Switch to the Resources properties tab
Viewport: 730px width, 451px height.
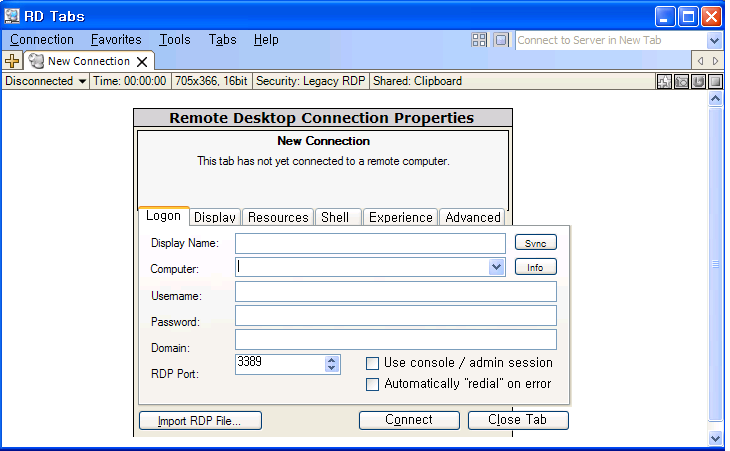(278, 217)
